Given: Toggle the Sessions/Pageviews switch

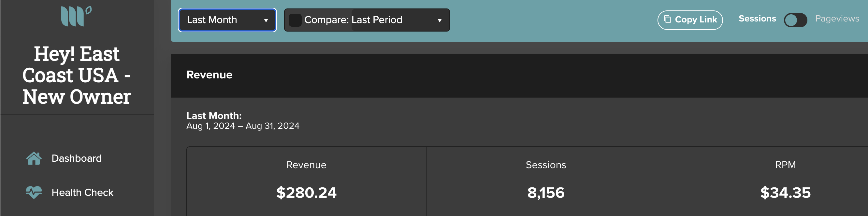Looking at the screenshot, I should click(x=795, y=20).
